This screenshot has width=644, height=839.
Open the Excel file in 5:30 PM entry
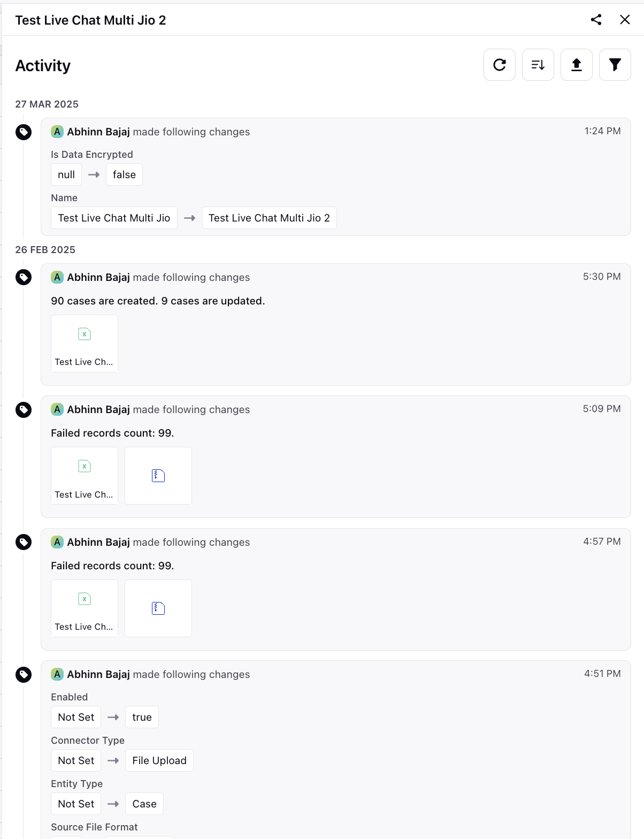(85, 344)
